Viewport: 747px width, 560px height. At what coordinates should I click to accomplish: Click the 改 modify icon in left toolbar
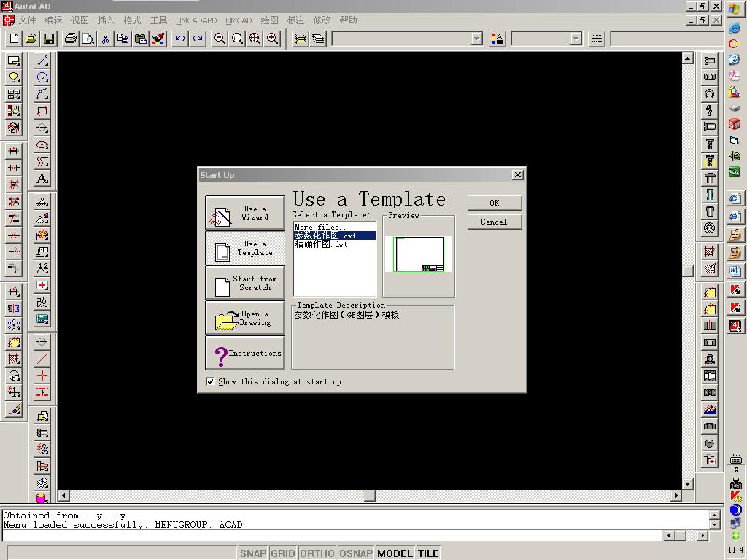(42, 302)
